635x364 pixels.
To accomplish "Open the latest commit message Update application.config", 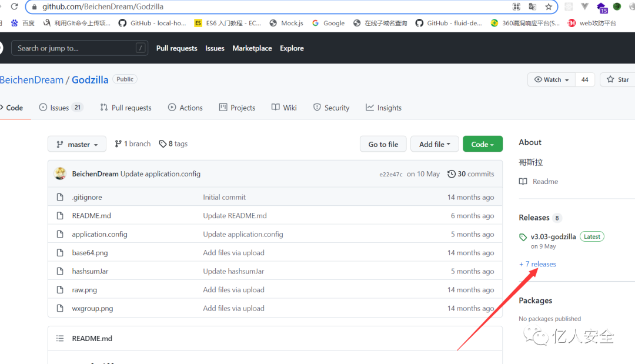I will [161, 173].
